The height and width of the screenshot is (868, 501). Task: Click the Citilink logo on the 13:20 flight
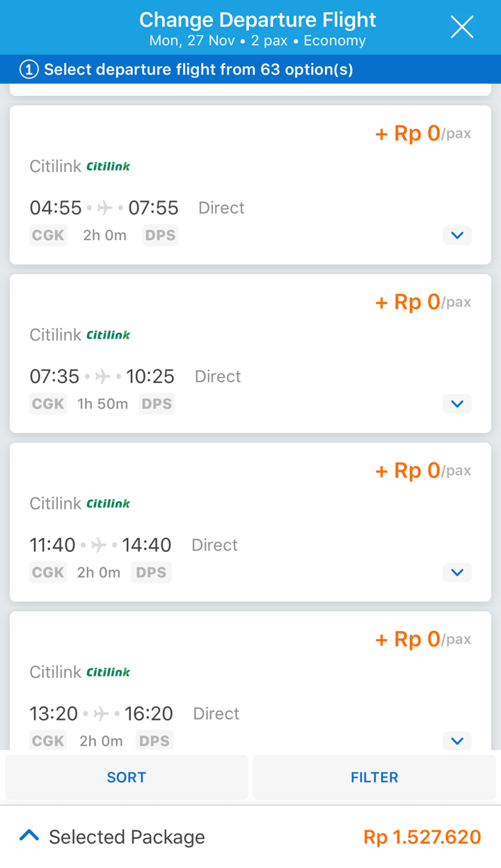pyautogui.click(x=108, y=672)
